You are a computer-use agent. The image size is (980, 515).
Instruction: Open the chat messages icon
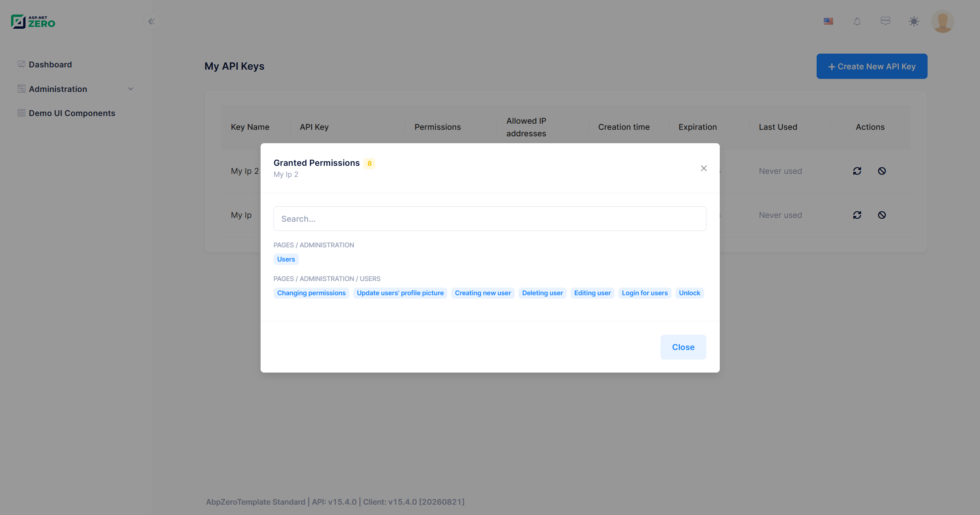(x=885, y=21)
